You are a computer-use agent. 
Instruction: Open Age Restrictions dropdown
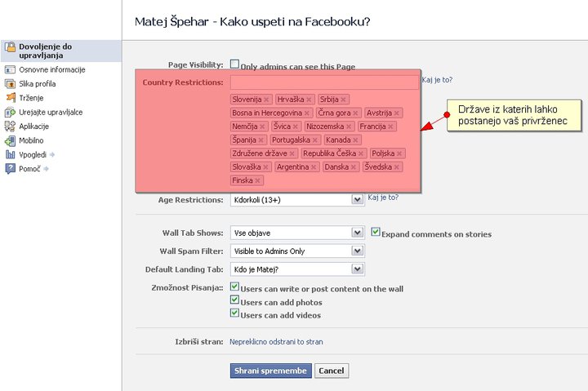[x=297, y=200]
